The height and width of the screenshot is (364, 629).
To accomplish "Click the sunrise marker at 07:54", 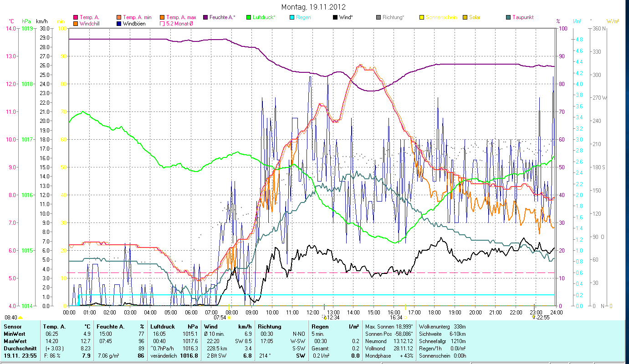I will [x=229, y=318].
